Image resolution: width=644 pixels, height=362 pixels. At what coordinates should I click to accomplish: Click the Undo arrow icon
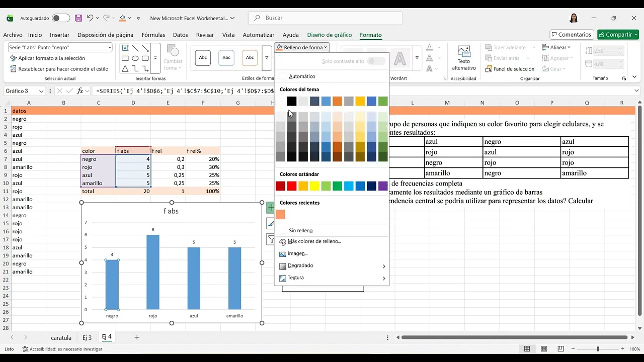coord(90,18)
